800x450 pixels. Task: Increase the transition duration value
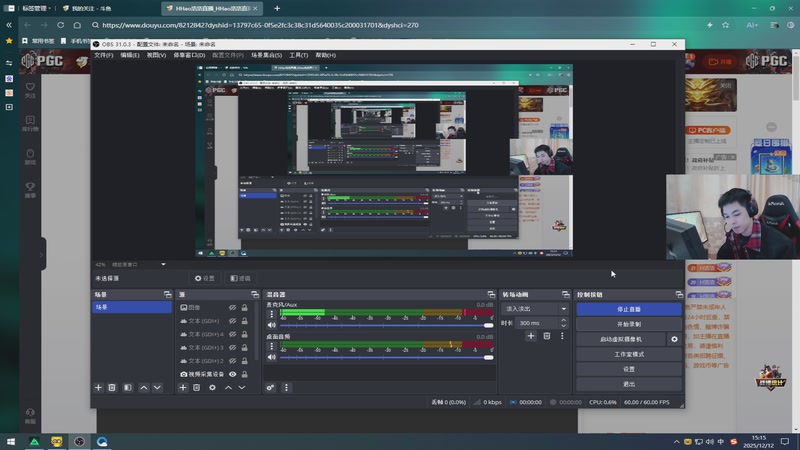coord(563,320)
